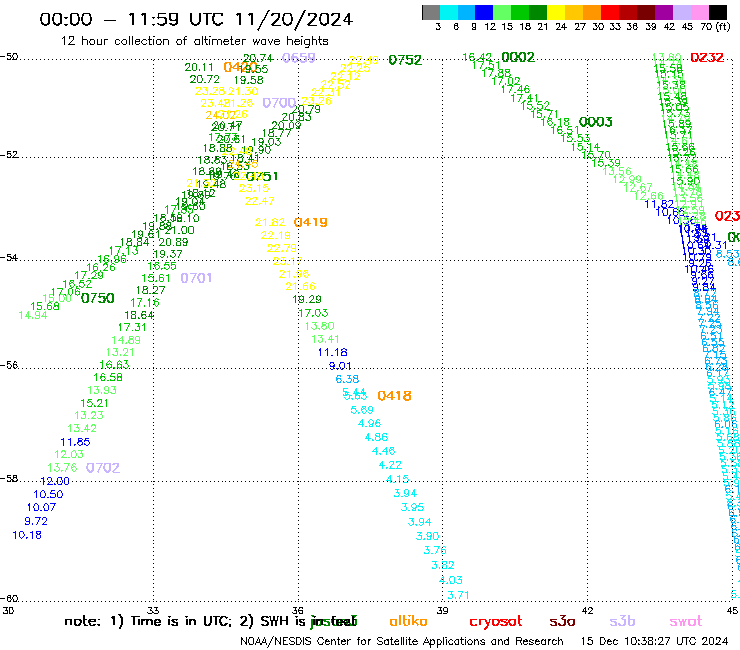Click the lavender time marker '0700'
The width and height of the screenshot is (740, 650).
point(279,103)
